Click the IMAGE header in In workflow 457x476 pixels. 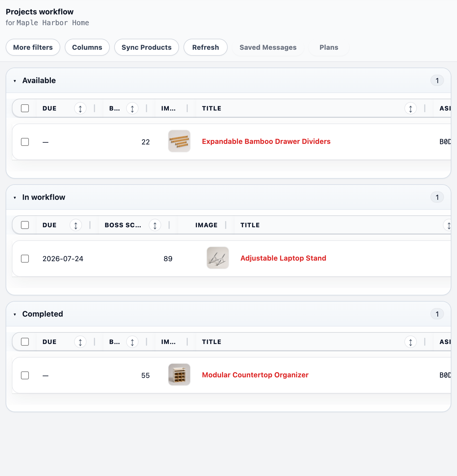click(x=206, y=225)
